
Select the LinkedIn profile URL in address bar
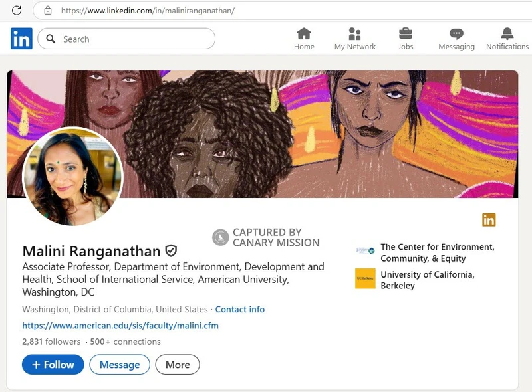tap(148, 11)
